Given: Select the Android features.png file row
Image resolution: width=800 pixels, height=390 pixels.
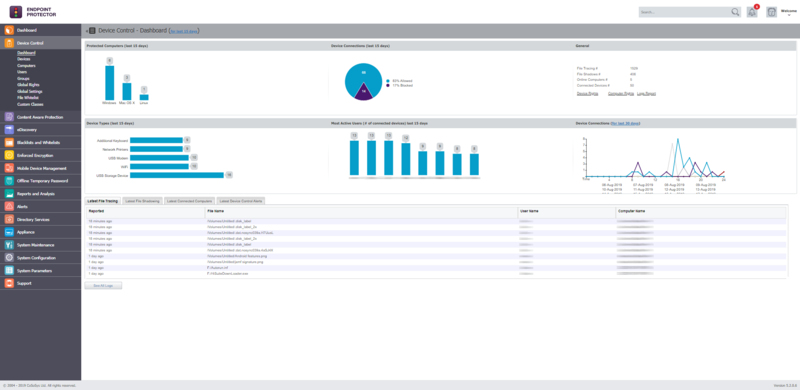Looking at the screenshot, I should click(x=436, y=256).
